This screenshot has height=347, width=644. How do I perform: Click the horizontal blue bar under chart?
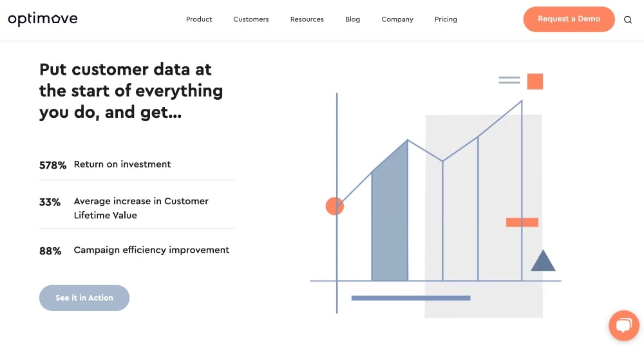point(411,298)
